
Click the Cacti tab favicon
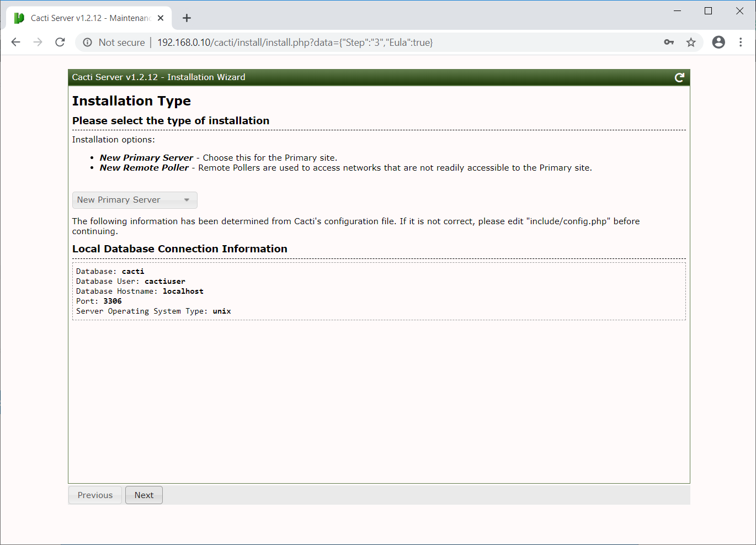point(19,18)
